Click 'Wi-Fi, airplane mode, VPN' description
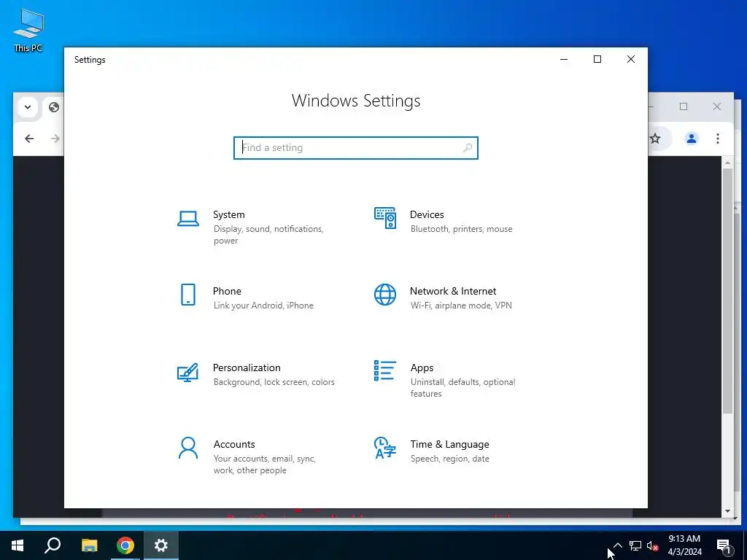747x560 pixels. [461, 306]
